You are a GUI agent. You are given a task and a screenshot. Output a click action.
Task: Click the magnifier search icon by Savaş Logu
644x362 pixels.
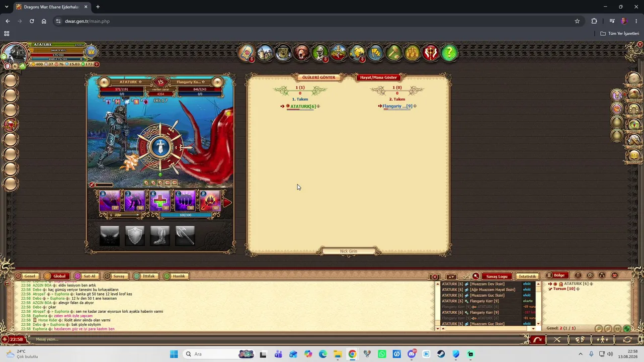coord(475,276)
